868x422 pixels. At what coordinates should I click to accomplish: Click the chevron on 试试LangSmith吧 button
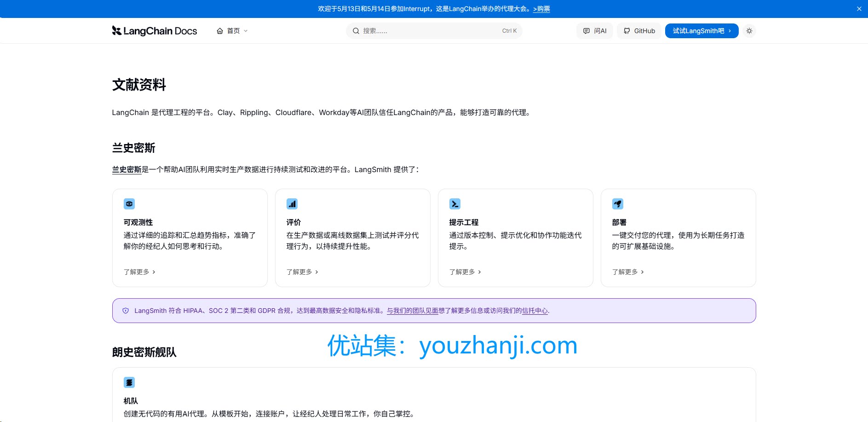pyautogui.click(x=730, y=30)
